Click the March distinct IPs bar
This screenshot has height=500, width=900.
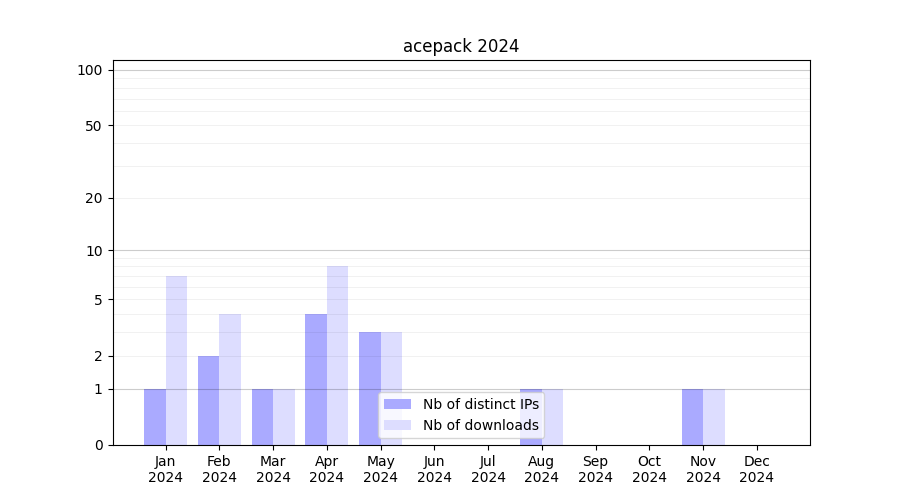pyautogui.click(x=262, y=417)
